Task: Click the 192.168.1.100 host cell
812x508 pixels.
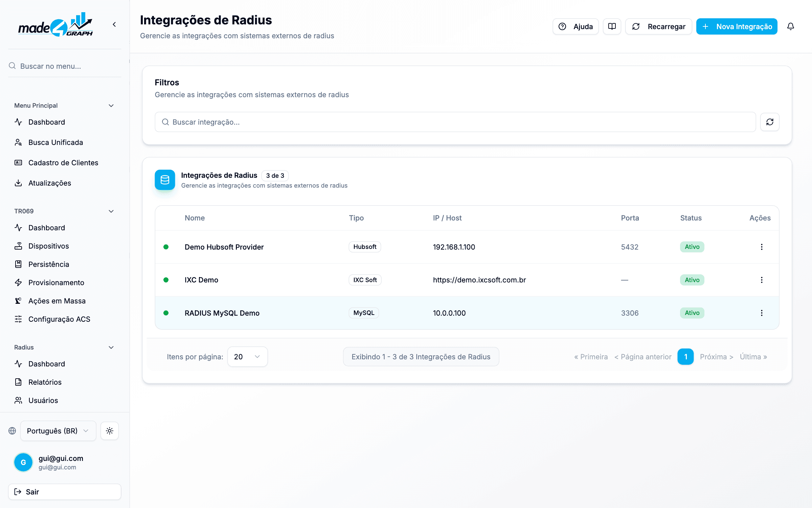Action: pyautogui.click(x=454, y=247)
